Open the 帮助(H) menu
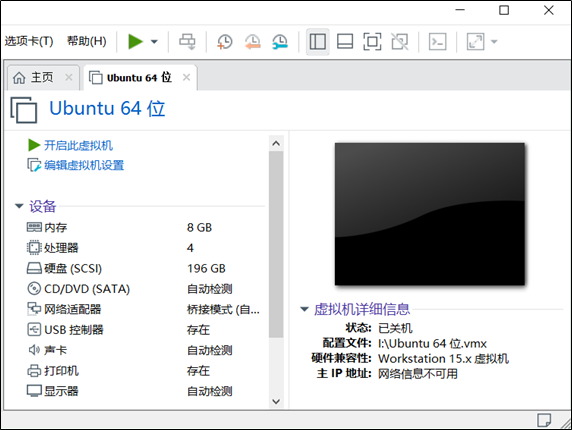 (x=86, y=41)
